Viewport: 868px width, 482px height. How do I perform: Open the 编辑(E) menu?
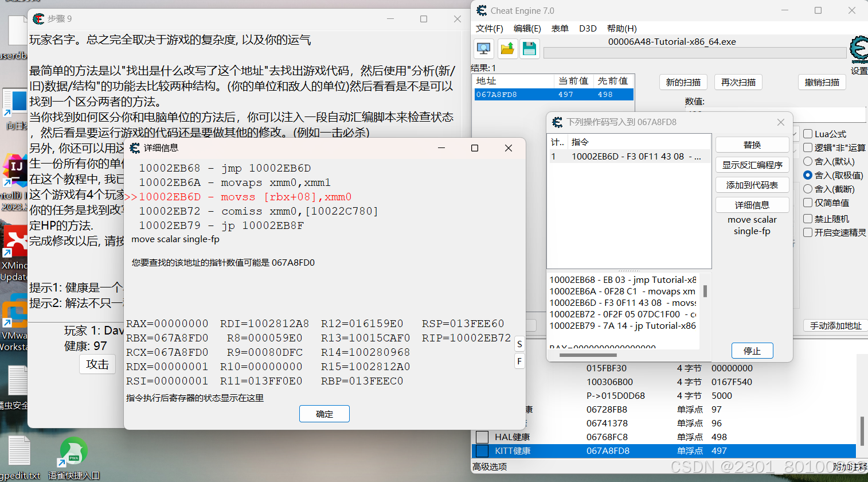tap(527, 28)
